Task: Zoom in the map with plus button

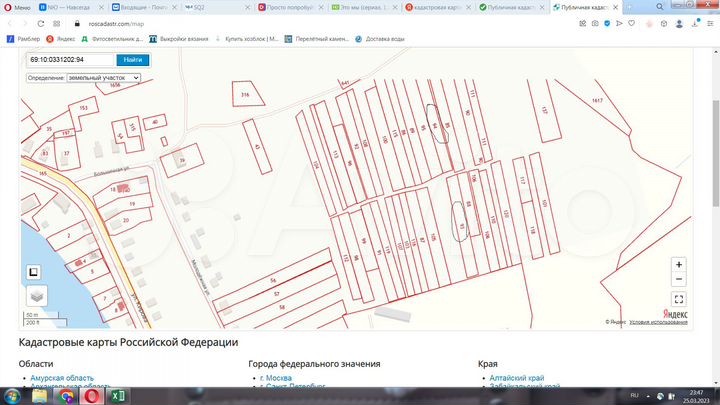Action: [x=679, y=264]
